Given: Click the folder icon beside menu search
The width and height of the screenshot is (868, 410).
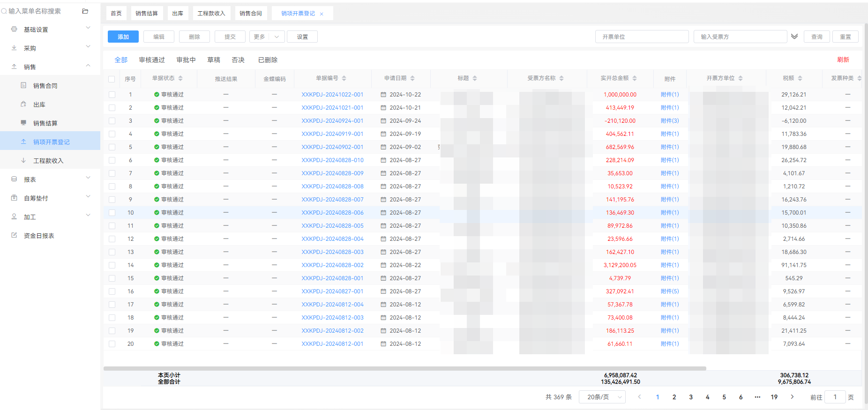Looking at the screenshot, I should point(85,11).
